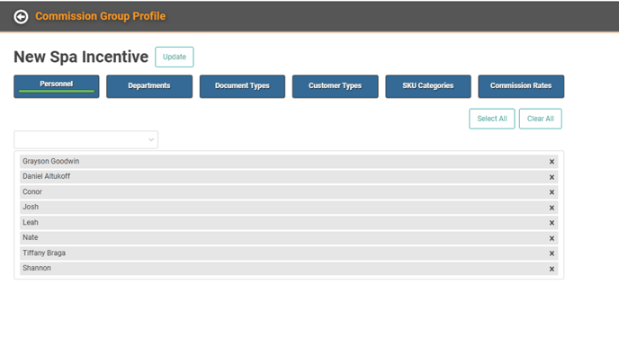Remove Daniel Altukoff with the X icon
This screenshot has width=619, height=364.
[x=552, y=177]
